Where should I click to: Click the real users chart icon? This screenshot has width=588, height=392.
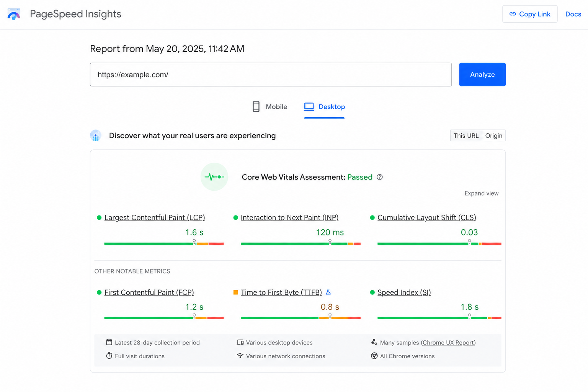pyautogui.click(x=96, y=136)
